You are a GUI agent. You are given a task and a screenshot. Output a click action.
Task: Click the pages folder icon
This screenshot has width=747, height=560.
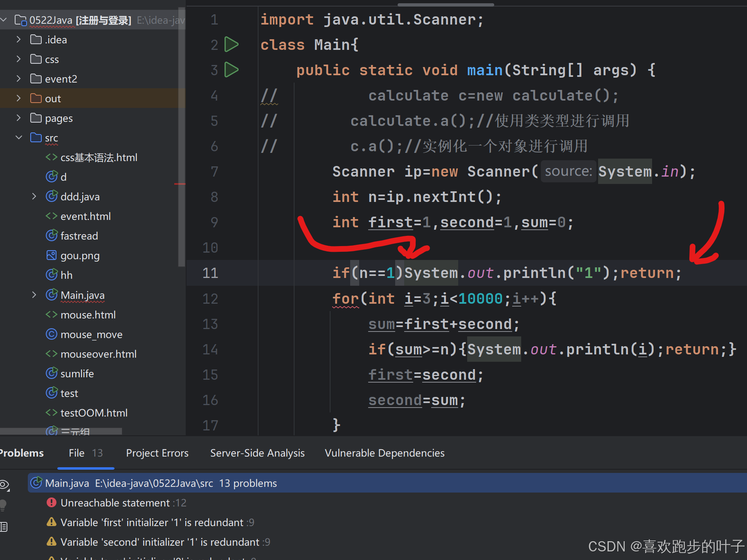(x=36, y=118)
